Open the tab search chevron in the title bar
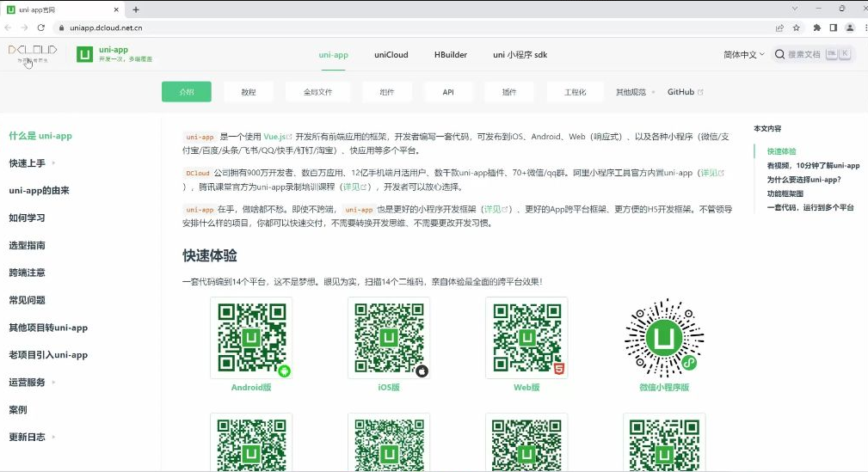 click(794, 9)
